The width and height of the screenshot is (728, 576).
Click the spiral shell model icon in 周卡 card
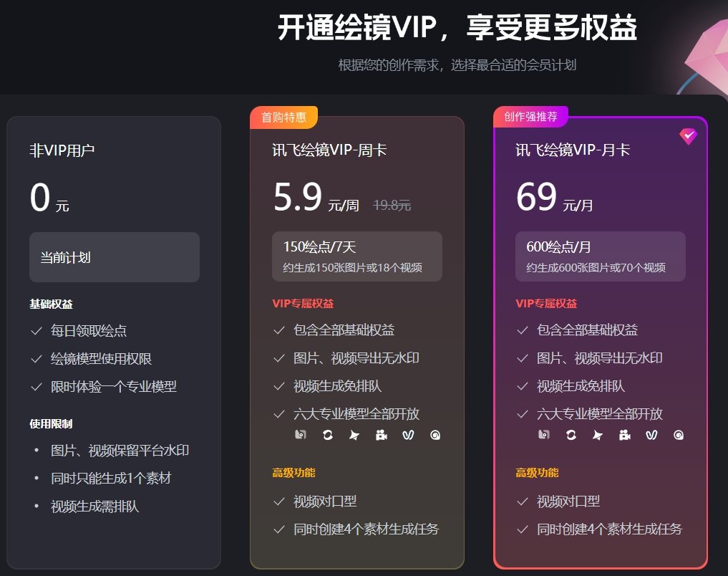click(x=435, y=435)
